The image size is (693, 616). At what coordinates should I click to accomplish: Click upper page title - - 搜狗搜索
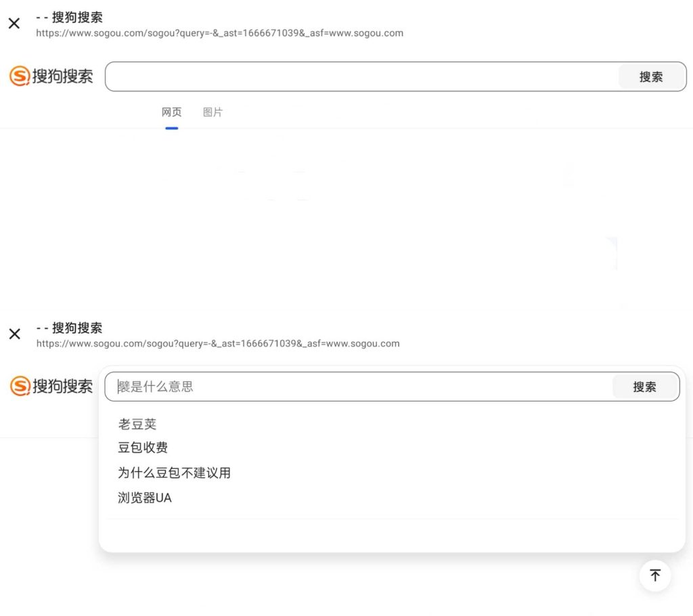(x=70, y=17)
